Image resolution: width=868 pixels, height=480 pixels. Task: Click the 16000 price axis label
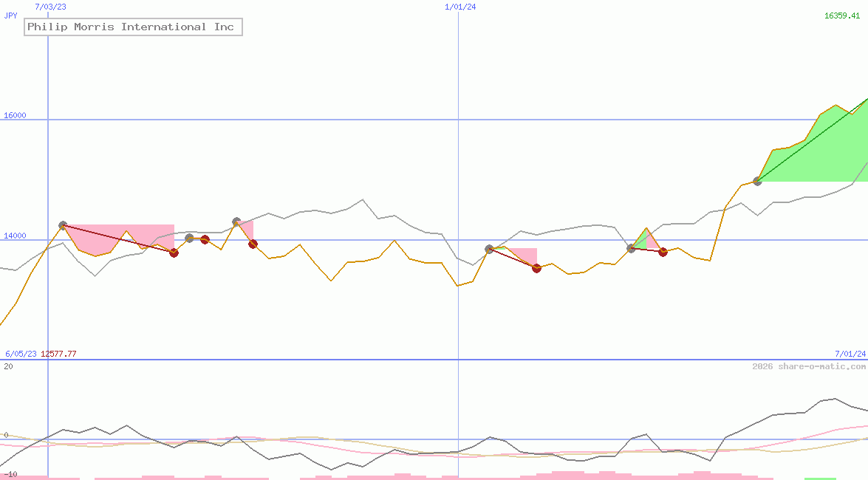click(x=15, y=115)
